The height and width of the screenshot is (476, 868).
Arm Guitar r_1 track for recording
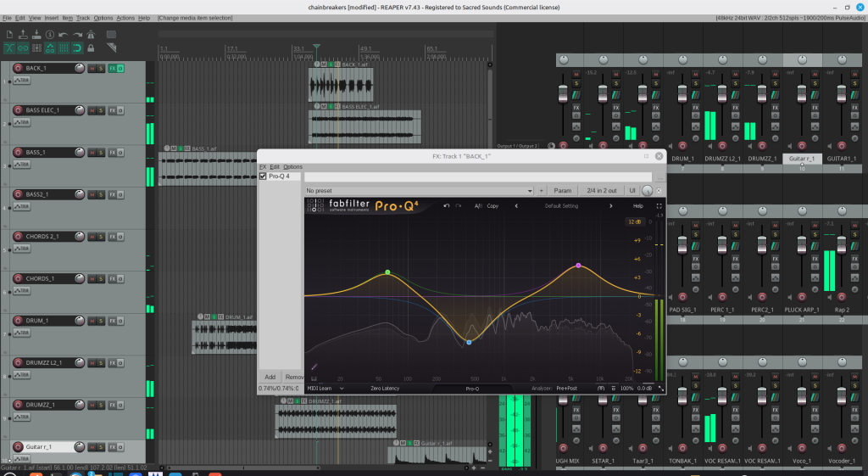(x=18, y=446)
